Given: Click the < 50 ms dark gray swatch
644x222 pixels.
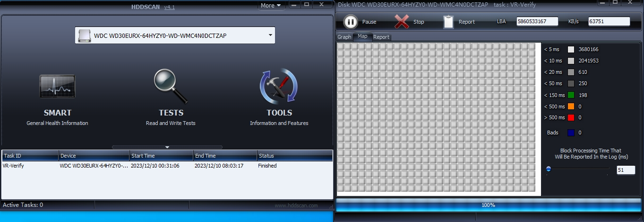Looking at the screenshot, I should click(571, 83).
